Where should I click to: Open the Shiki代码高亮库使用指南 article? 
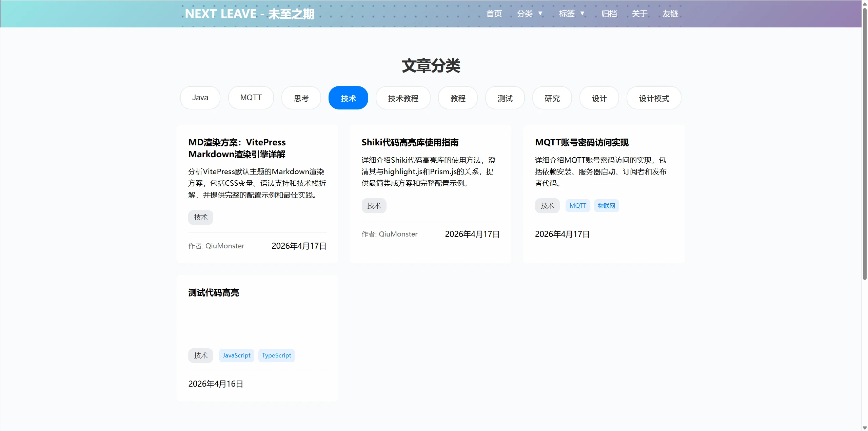(410, 142)
